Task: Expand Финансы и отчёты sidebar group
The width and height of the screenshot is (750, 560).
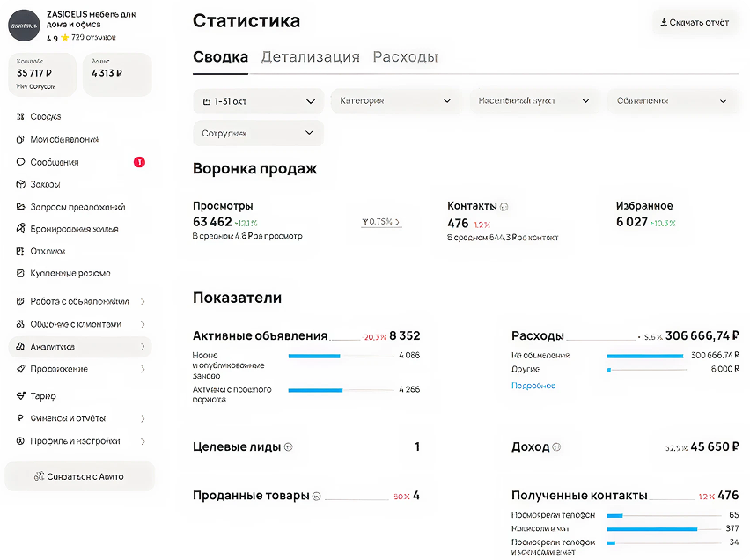Action: tap(79, 418)
